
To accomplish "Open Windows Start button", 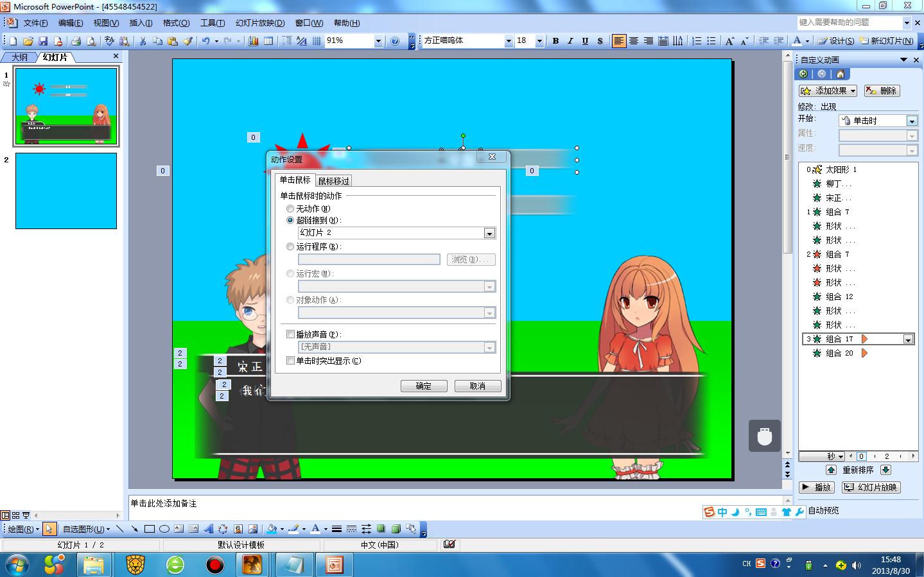I will pyautogui.click(x=17, y=565).
